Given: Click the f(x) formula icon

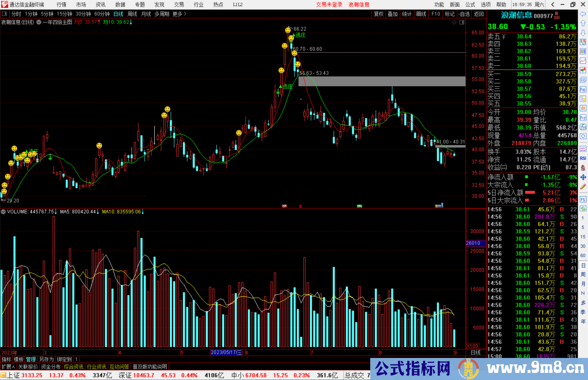Looking at the screenshot, I should click(583, 127).
